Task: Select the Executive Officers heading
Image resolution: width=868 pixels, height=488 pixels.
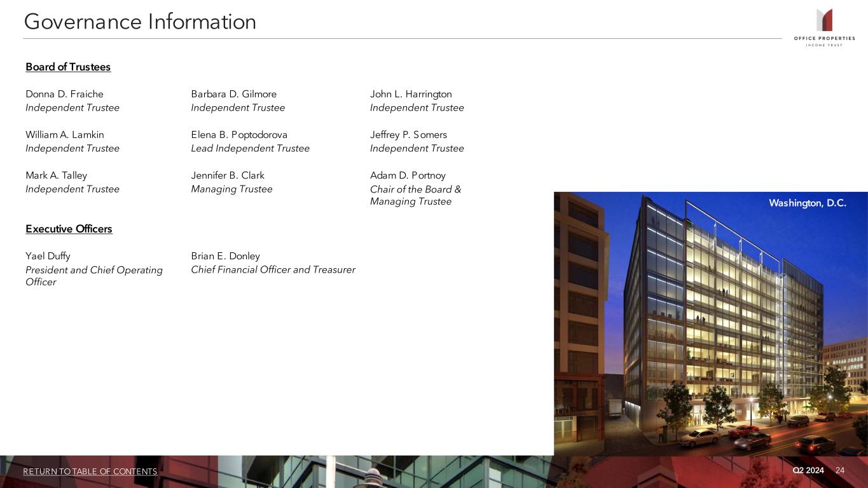Action: pos(69,229)
